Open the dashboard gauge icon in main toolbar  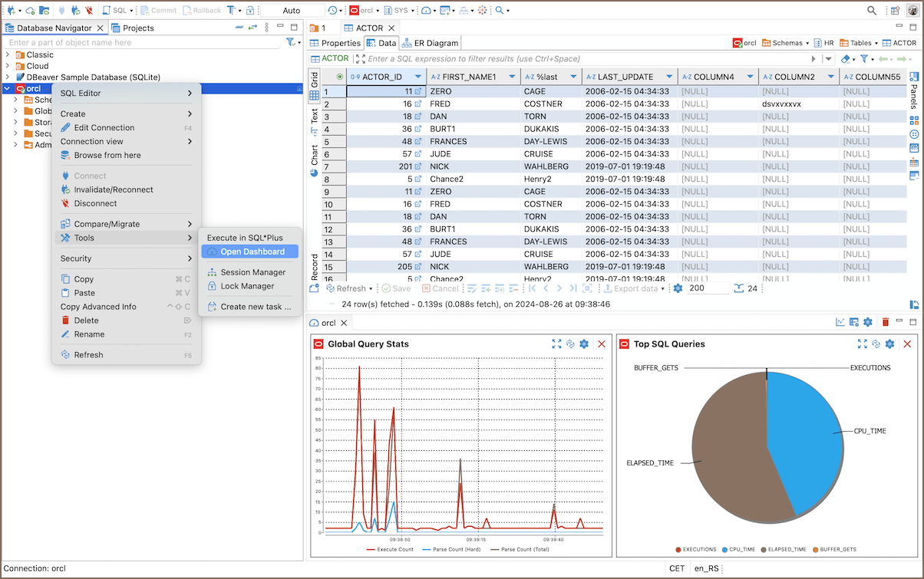click(426, 11)
